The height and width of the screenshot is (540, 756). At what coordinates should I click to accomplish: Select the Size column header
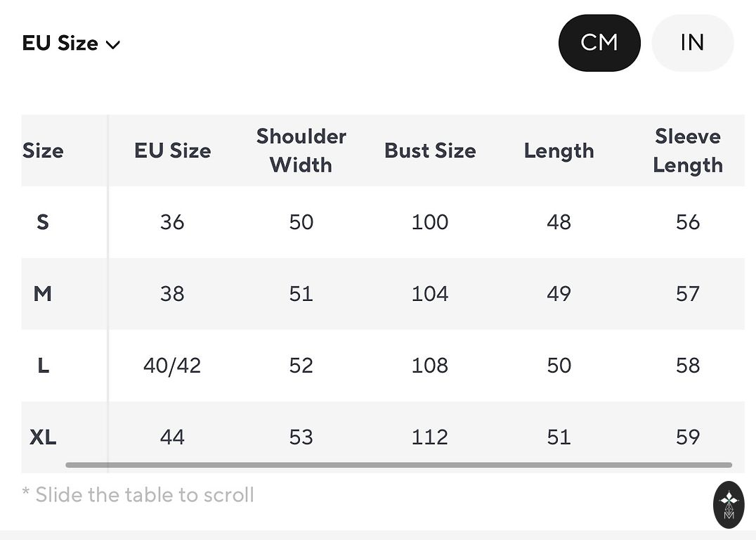[43, 150]
